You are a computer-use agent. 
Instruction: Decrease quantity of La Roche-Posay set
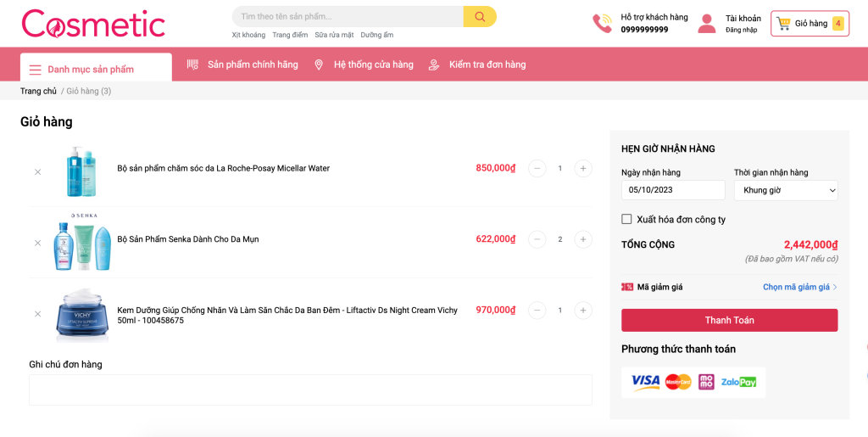click(537, 168)
